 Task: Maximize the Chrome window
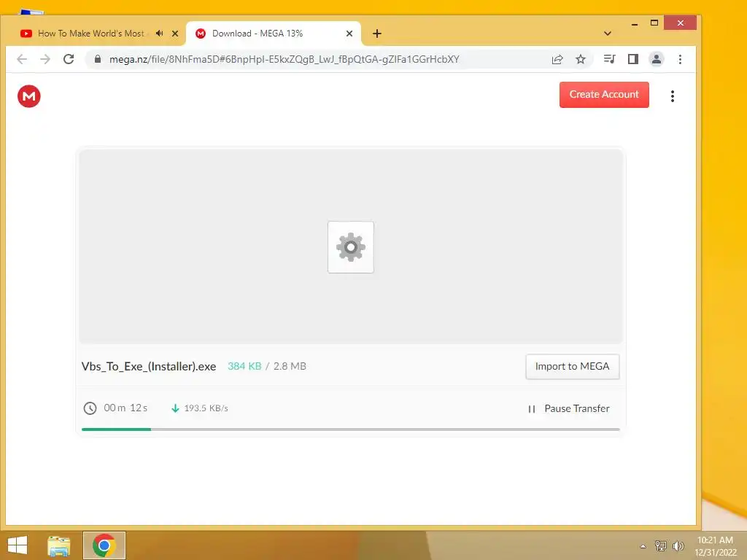(x=654, y=23)
